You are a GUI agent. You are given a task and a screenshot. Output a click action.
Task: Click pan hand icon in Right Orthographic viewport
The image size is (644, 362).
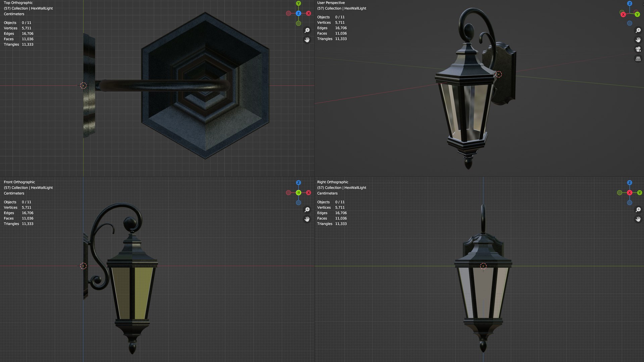point(638,219)
